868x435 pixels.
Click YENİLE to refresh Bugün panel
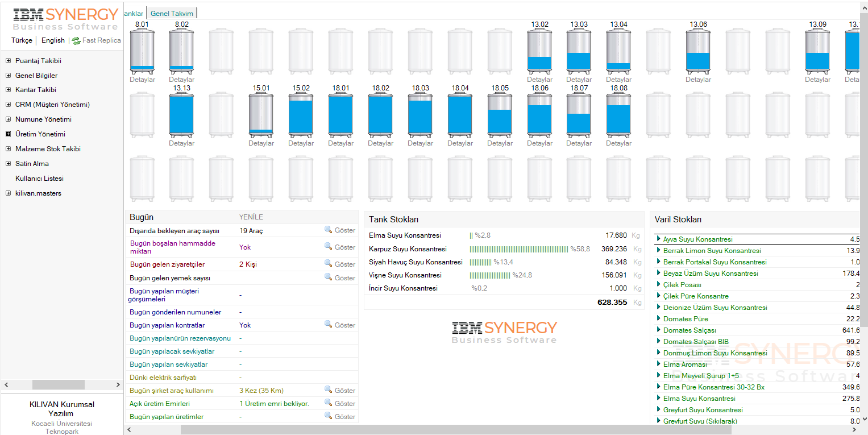tap(251, 217)
